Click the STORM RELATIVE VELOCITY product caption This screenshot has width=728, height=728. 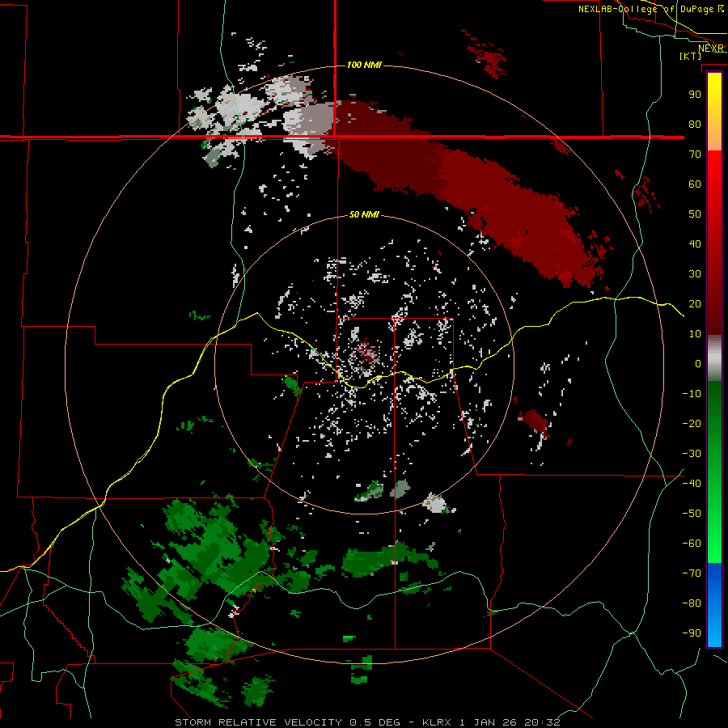[x=368, y=722]
